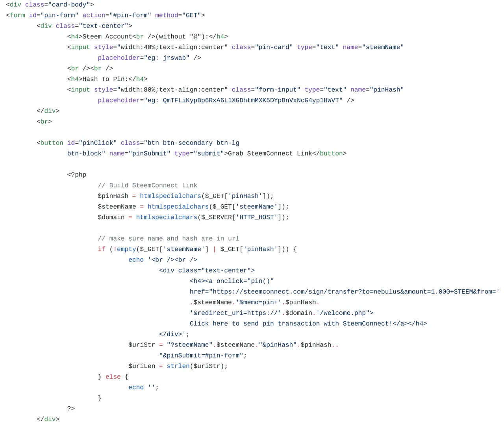The height and width of the screenshot is (424, 504).
Task: Click the '<br /><br />' line between inputs
Action: 90,69
